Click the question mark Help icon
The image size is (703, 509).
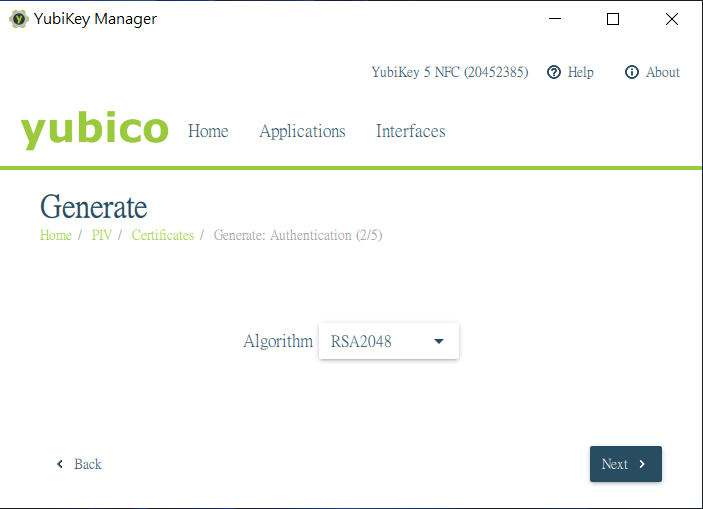pos(554,72)
